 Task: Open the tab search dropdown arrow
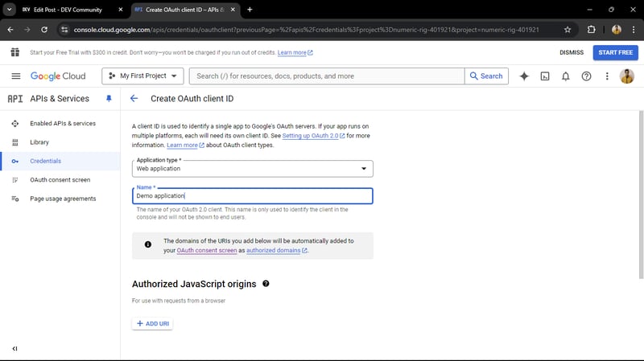[x=9, y=10]
